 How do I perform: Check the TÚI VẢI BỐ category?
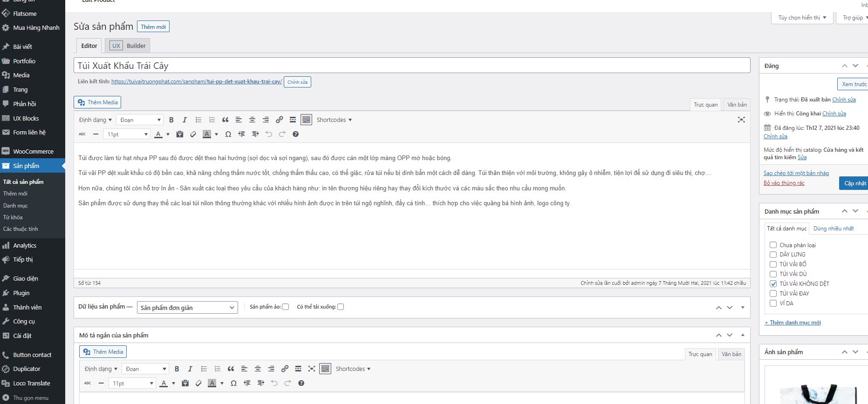773,264
